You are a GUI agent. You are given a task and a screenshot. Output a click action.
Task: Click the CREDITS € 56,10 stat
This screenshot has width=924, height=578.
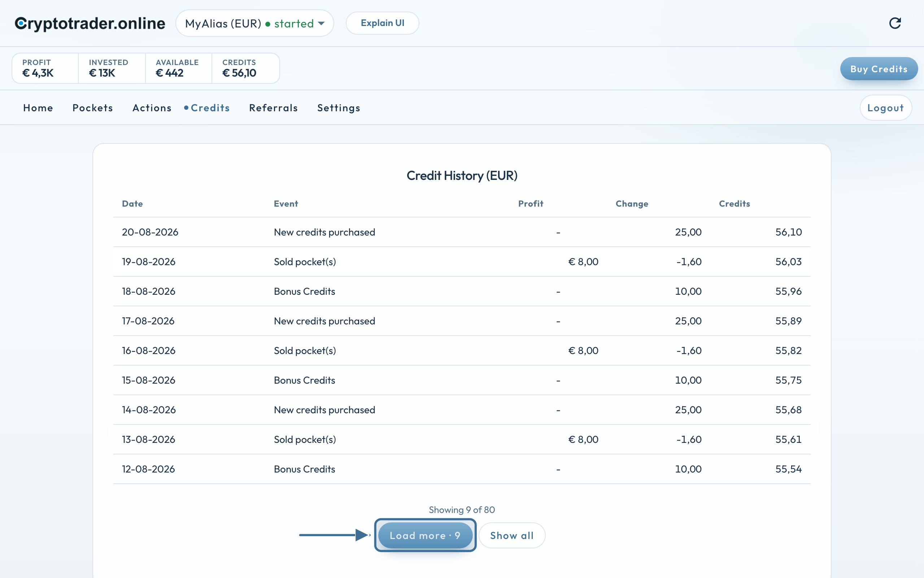click(x=245, y=68)
